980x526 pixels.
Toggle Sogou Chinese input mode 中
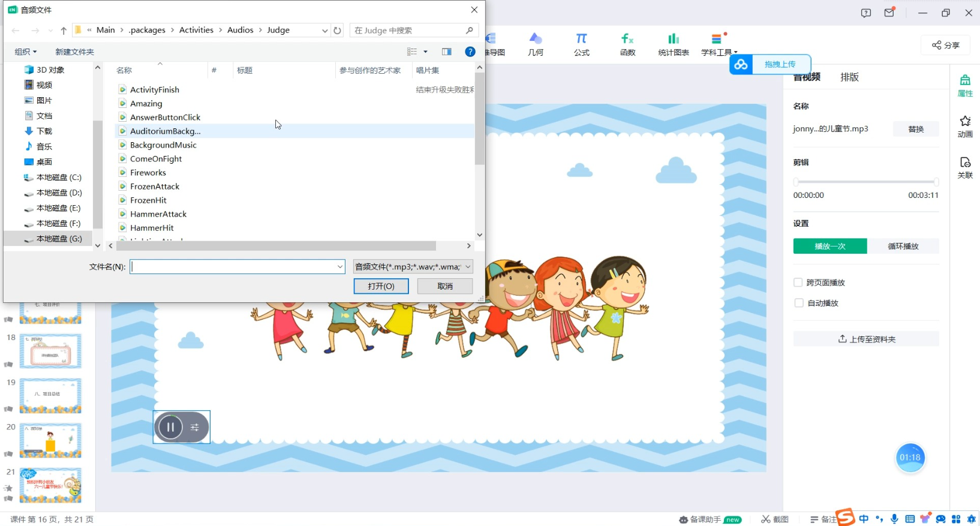864,519
